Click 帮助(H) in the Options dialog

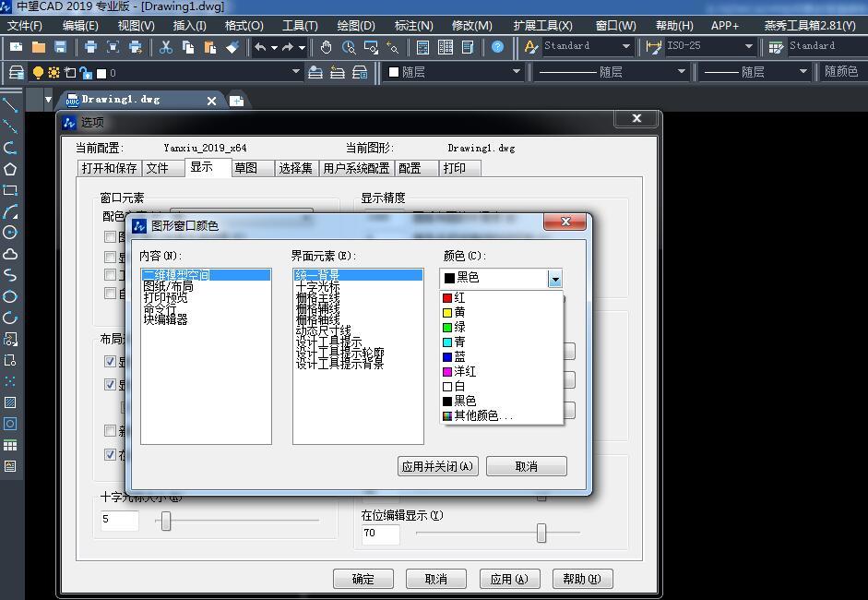coord(582,579)
